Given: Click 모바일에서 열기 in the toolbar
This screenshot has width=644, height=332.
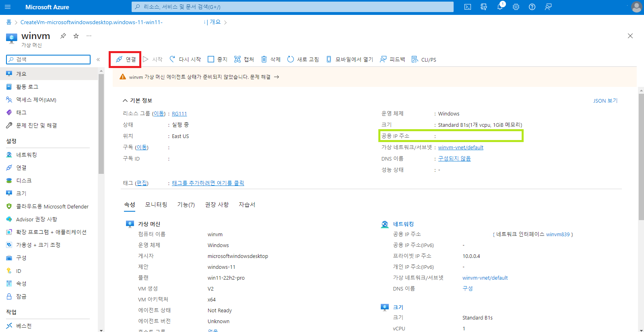Looking at the screenshot, I should click(349, 60).
